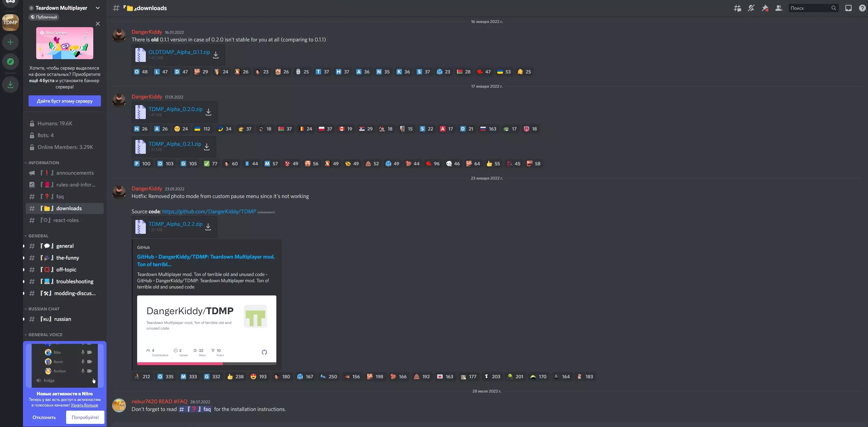868x427 pixels.
Task: Hide member list icon
Action: pyautogui.click(x=779, y=8)
